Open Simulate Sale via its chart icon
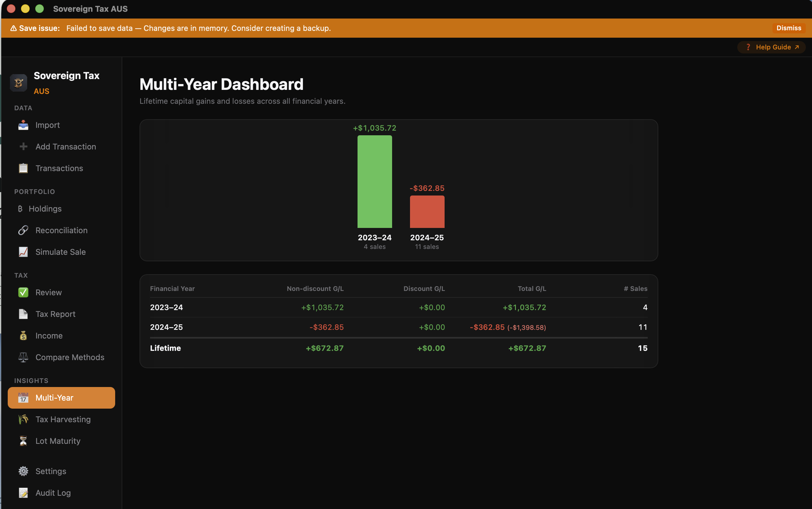The height and width of the screenshot is (509, 812). point(23,252)
